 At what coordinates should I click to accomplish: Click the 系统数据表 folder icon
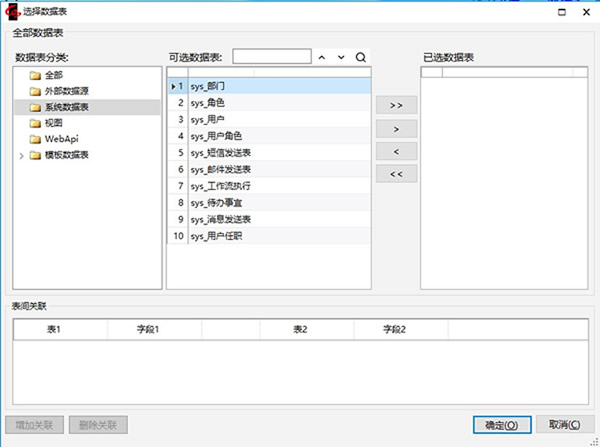(x=35, y=107)
